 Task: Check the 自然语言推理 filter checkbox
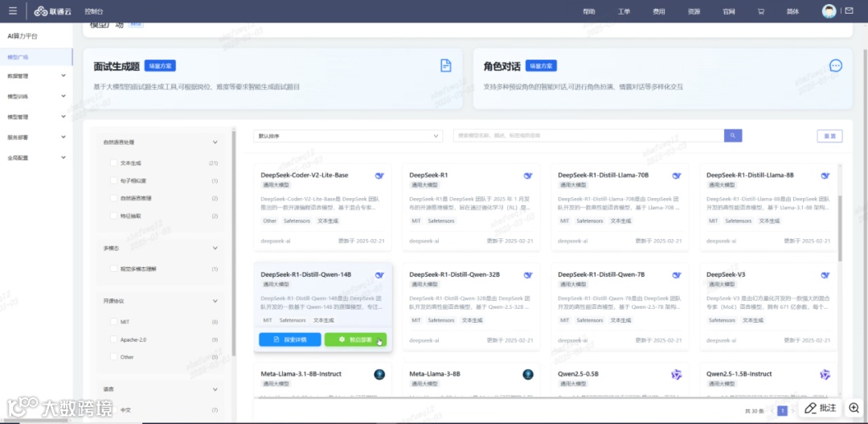[113, 198]
